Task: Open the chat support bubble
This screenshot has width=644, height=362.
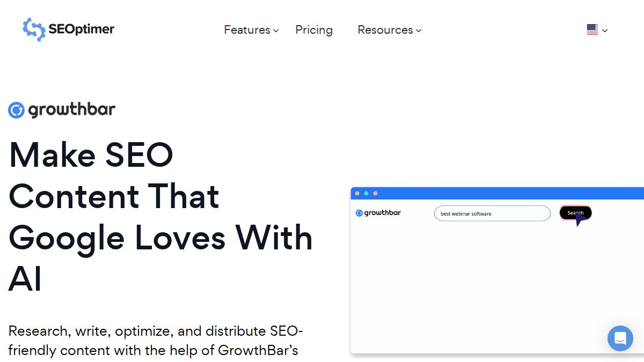Action: click(x=620, y=338)
